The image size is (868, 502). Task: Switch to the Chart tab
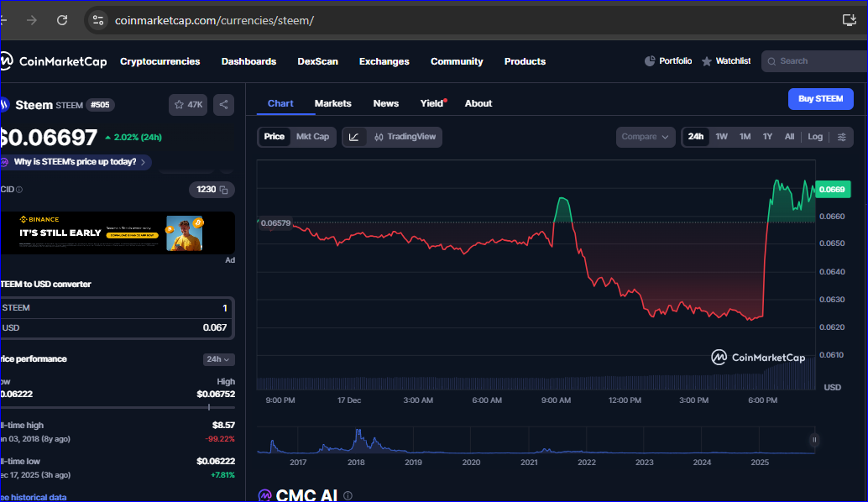pyautogui.click(x=280, y=103)
